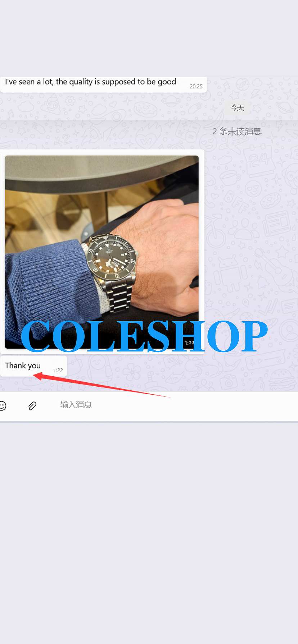
Task: Select the "I've seen a lot" message
Action: (x=103, y=84)
